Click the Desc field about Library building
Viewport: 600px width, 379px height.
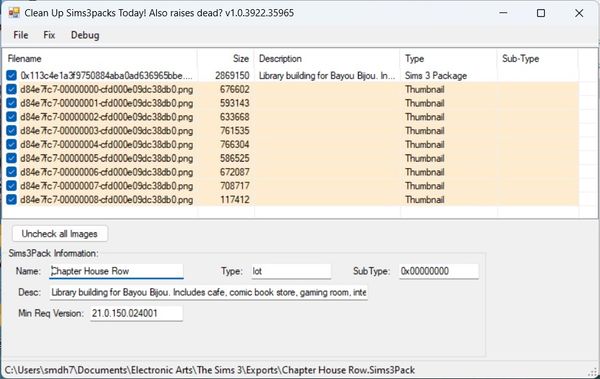tap(209, 292)
